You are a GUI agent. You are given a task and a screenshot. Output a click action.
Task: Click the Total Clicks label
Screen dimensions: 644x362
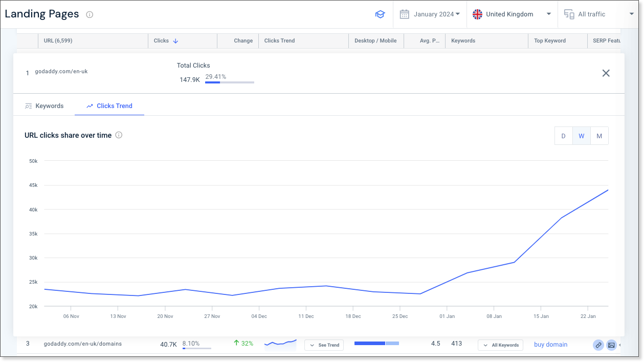(193, 66)
